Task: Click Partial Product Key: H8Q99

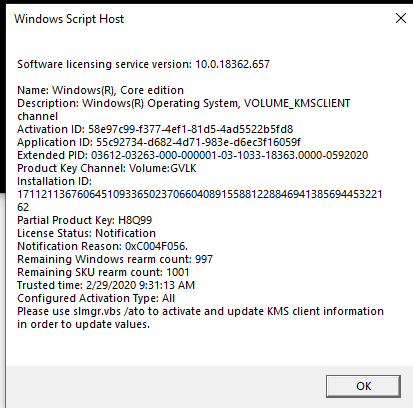Action: tap(85, 220)
